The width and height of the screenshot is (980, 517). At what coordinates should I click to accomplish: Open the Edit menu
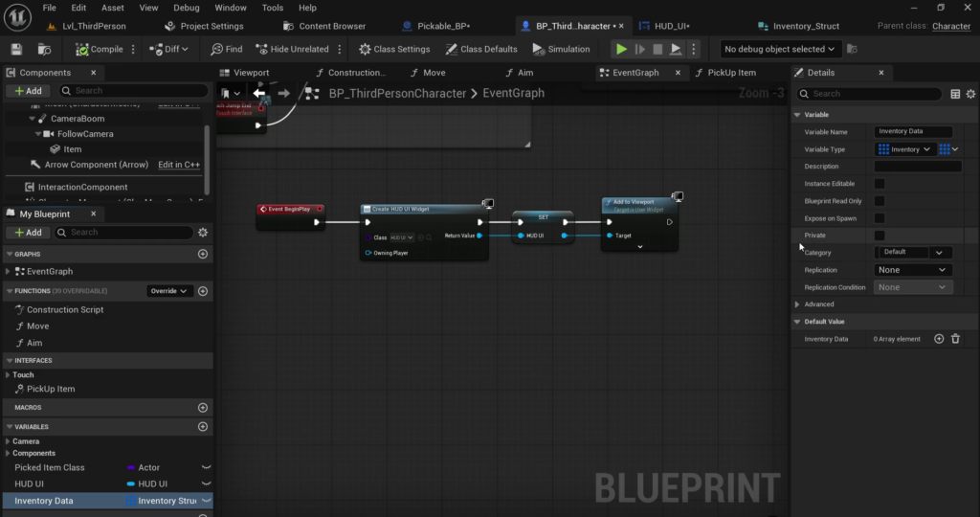tap(78, 8)
